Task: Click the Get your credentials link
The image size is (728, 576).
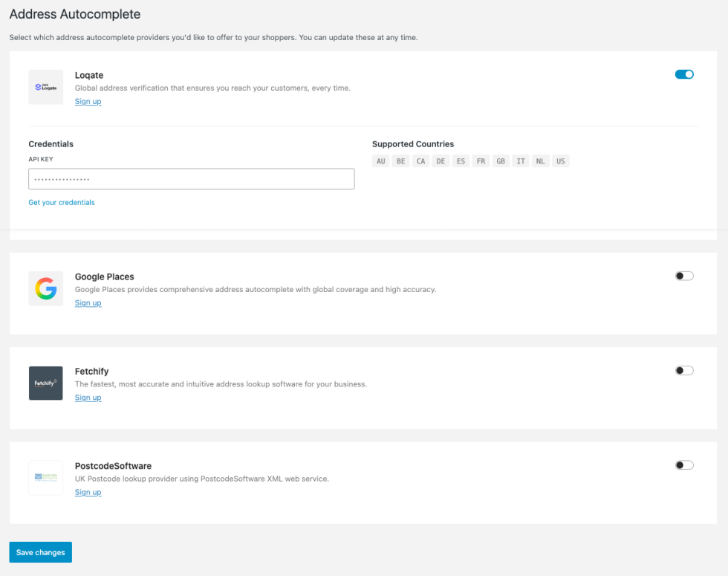Action: (x=62, y=202)
